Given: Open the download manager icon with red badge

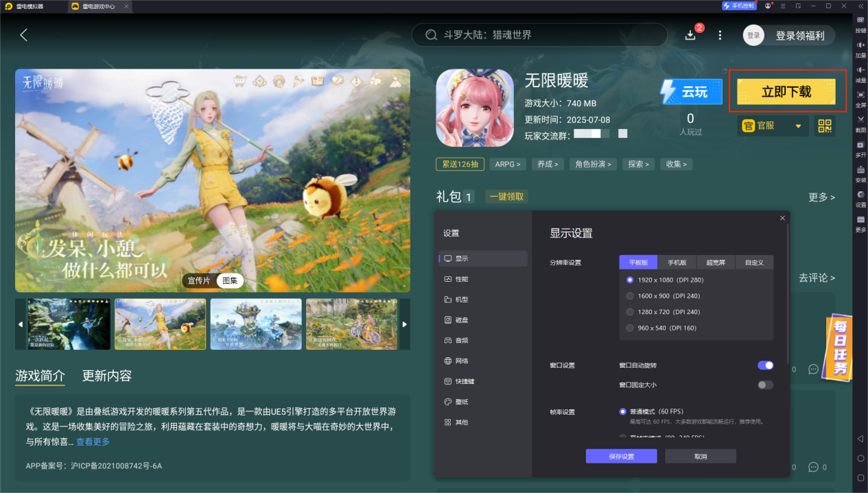Looking at the screenshot, I should (x=690, y=34).
